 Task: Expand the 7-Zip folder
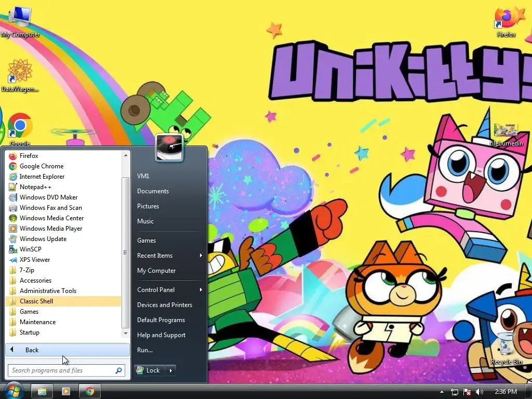coord(63,270)
